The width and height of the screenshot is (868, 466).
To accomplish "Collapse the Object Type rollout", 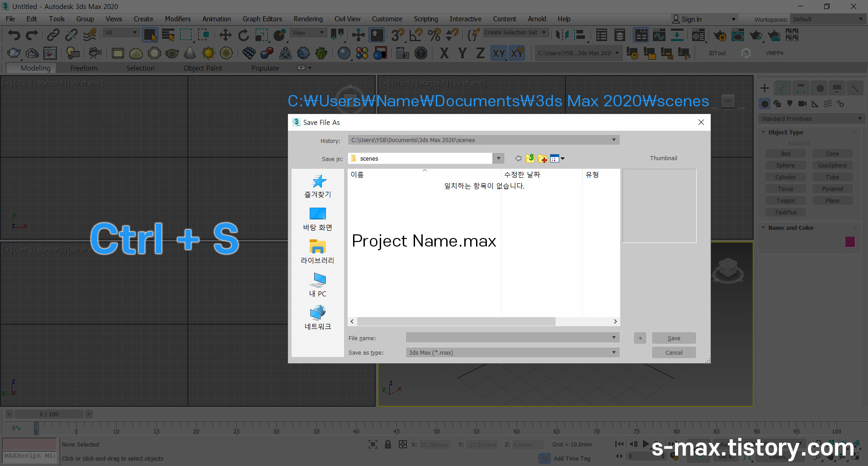I will pyautogui.click(x=786, y=132).
